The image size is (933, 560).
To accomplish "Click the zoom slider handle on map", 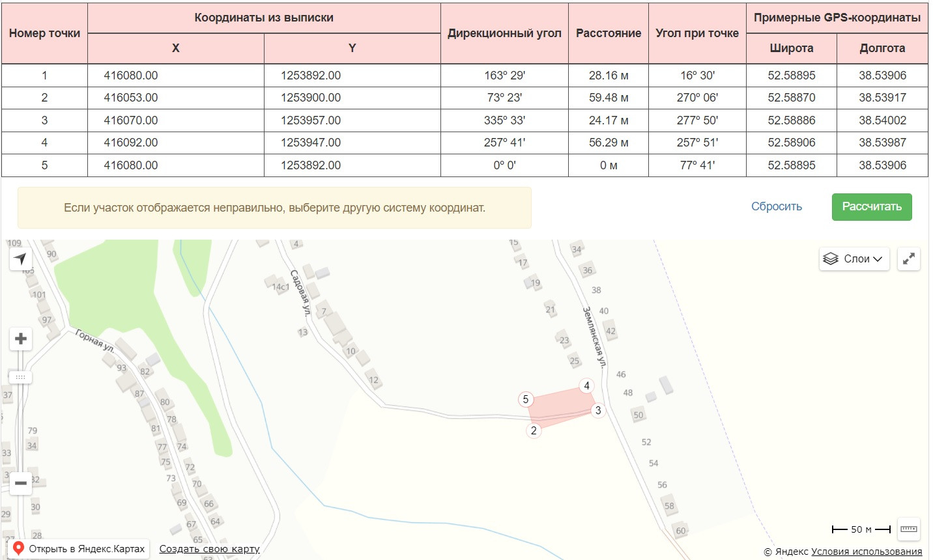I will 20,377.
